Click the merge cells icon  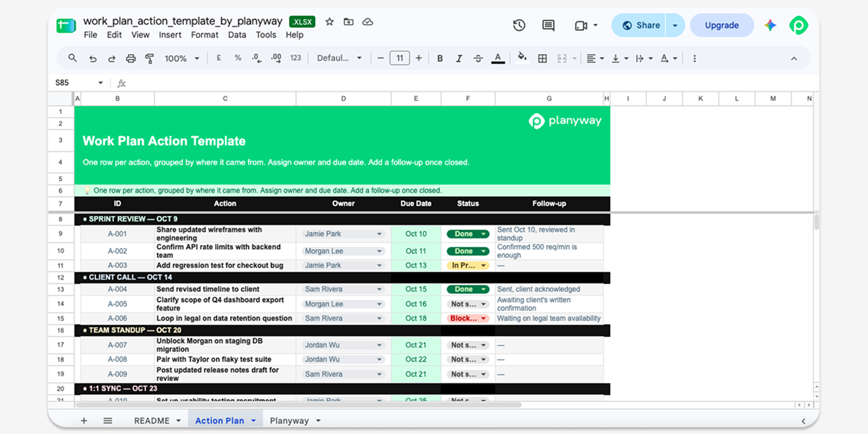[x=562, y=58]
